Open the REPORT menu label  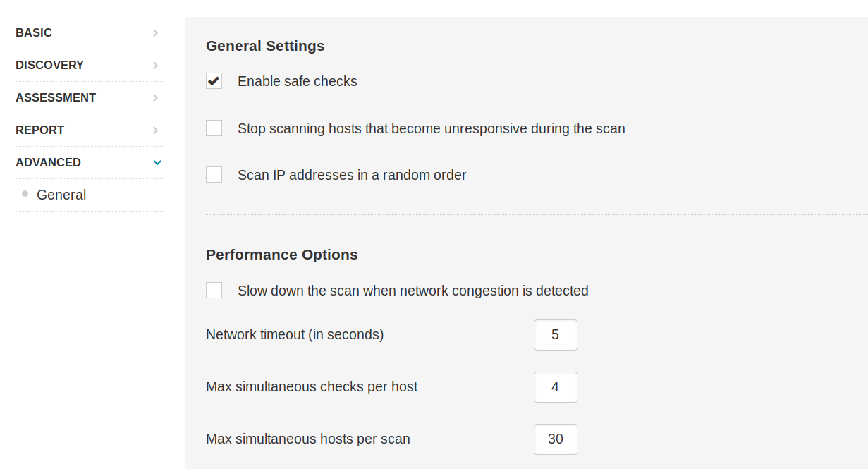(x=39, y=130)
